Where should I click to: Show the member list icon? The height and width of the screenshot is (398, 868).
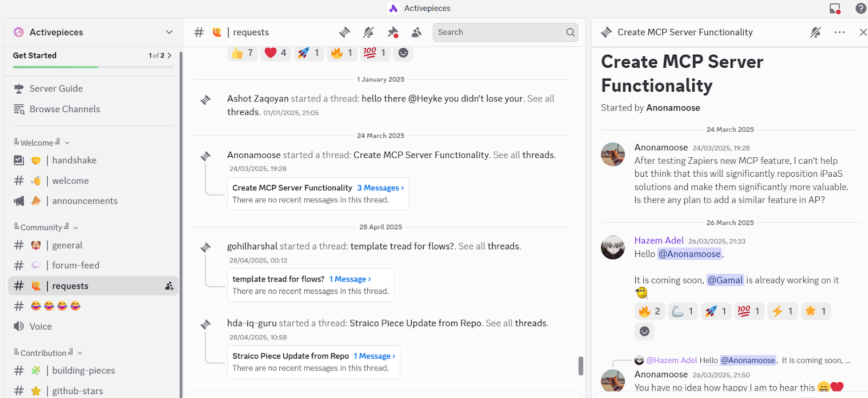point(416,33)
